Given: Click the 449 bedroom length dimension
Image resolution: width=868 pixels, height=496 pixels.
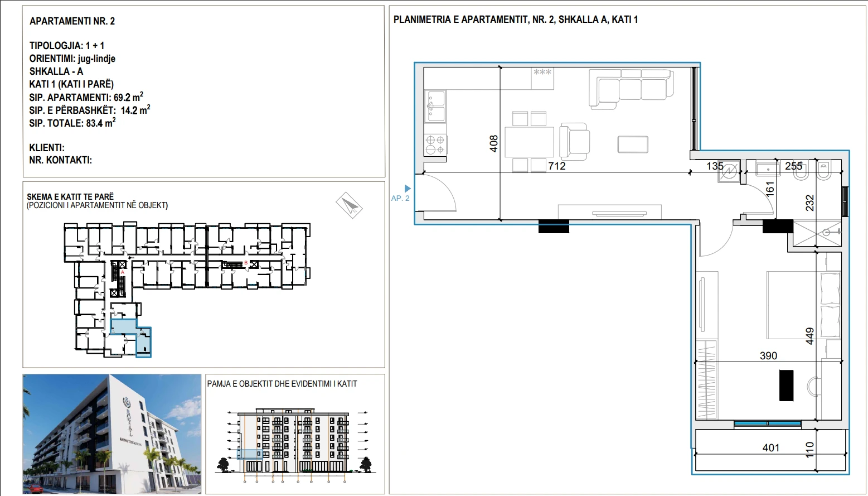Looking at the screenshot, I should 809,336.
